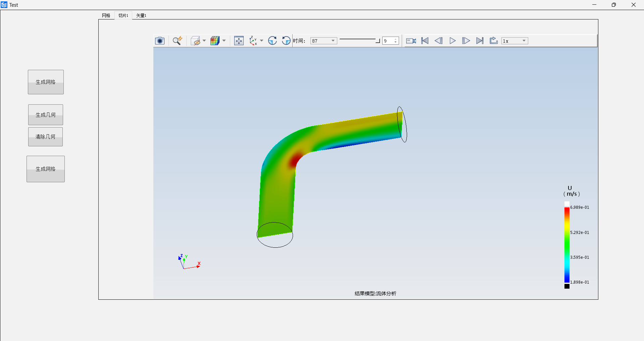
Task: Jump to the last frame
Action: (x=480, y=41)
